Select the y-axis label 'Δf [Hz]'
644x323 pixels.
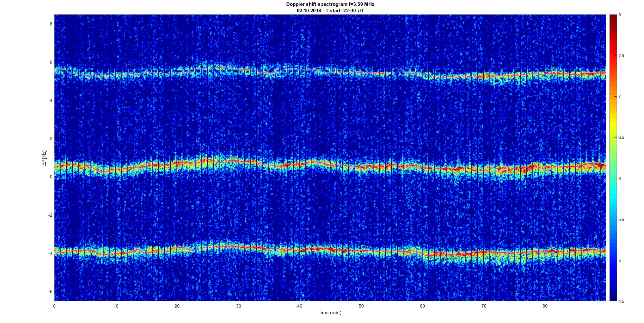(44, 158)
